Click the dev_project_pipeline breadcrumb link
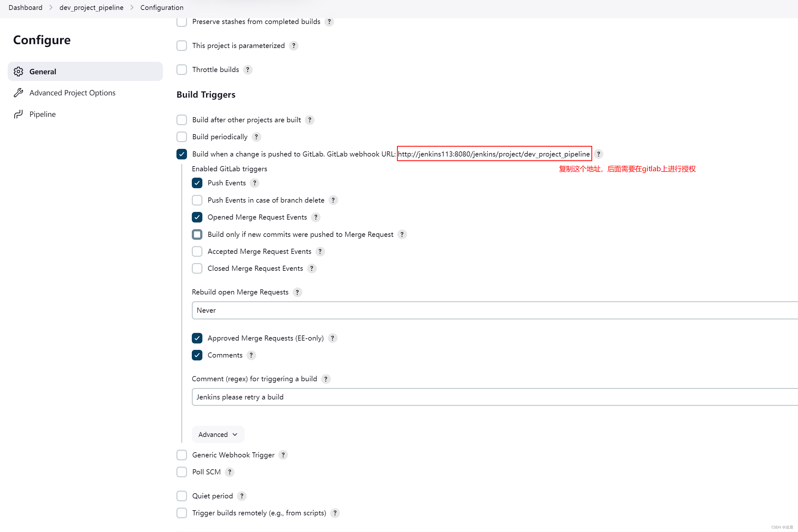The width and height of the screenshot is (798, 532). coord(92,7)
